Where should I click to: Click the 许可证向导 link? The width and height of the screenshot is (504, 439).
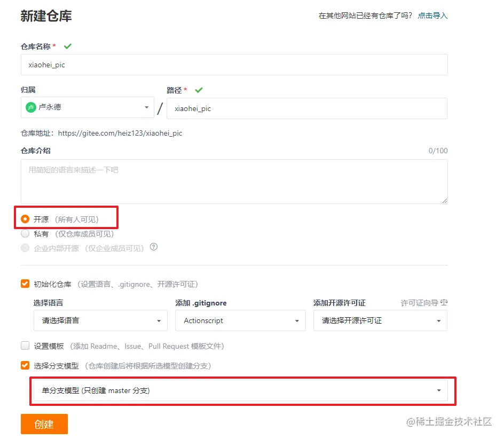point(420,303)
